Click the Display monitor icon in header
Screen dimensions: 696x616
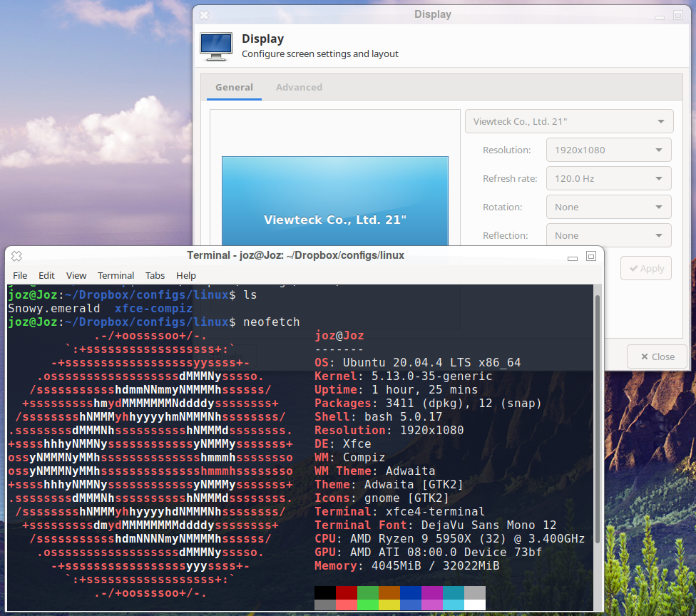point(216,46)
